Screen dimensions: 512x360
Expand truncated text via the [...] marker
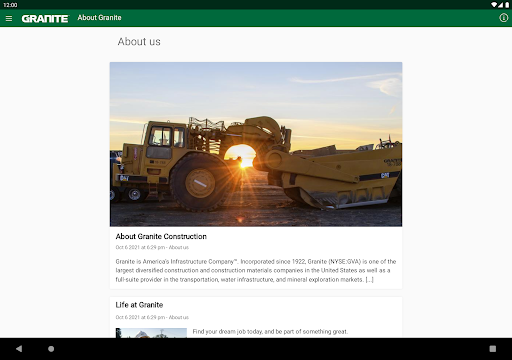[370, 280]
